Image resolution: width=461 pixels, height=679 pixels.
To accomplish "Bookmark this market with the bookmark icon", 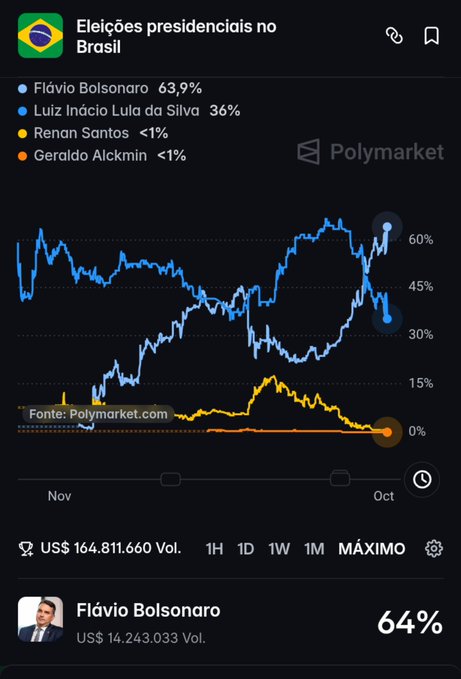I will tap(431, 36).
